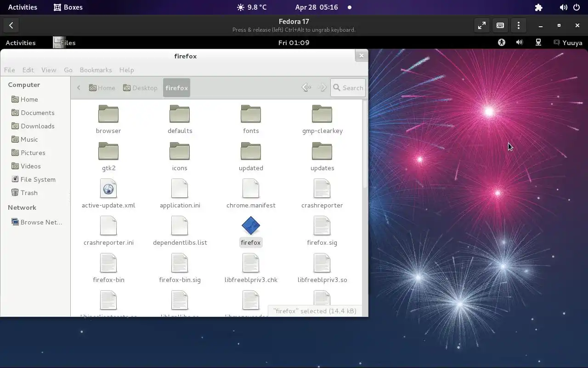Go back in Boxes header
This screenshot has height=368, width=588.
tap(11, 26)
